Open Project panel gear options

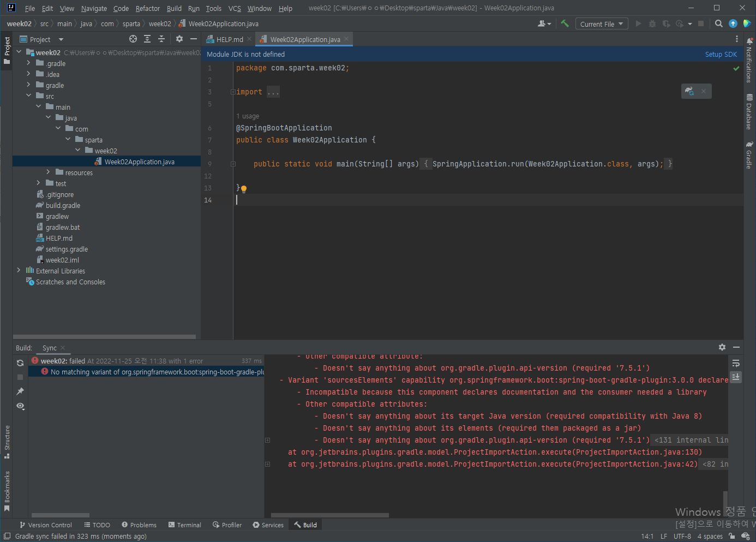(x=179, y=39)
